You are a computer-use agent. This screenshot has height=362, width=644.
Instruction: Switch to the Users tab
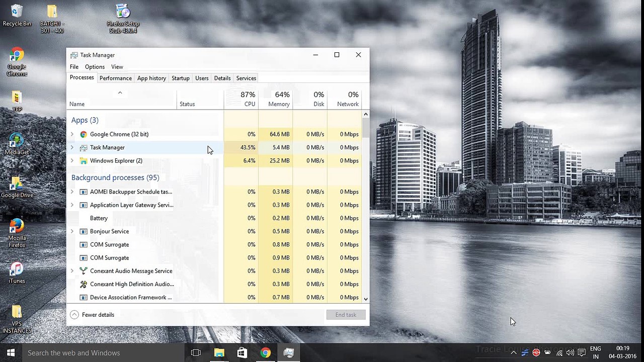[202, 78]
